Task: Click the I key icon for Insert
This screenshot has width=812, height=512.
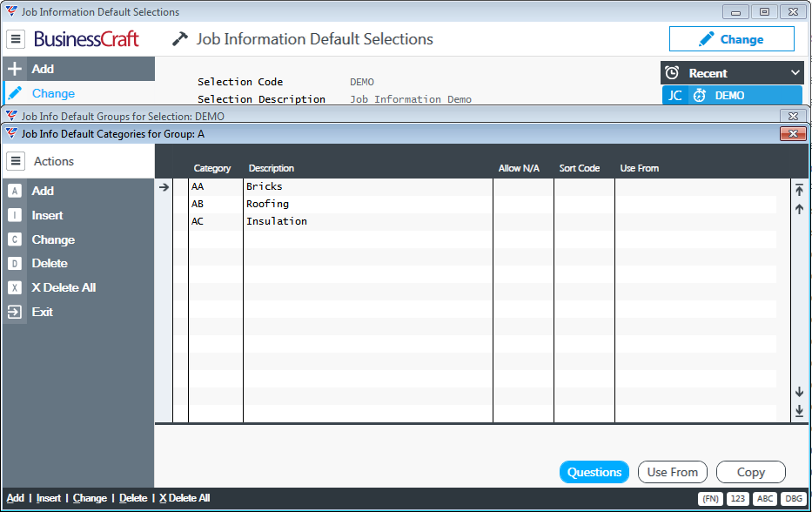Action: [15, 215]
